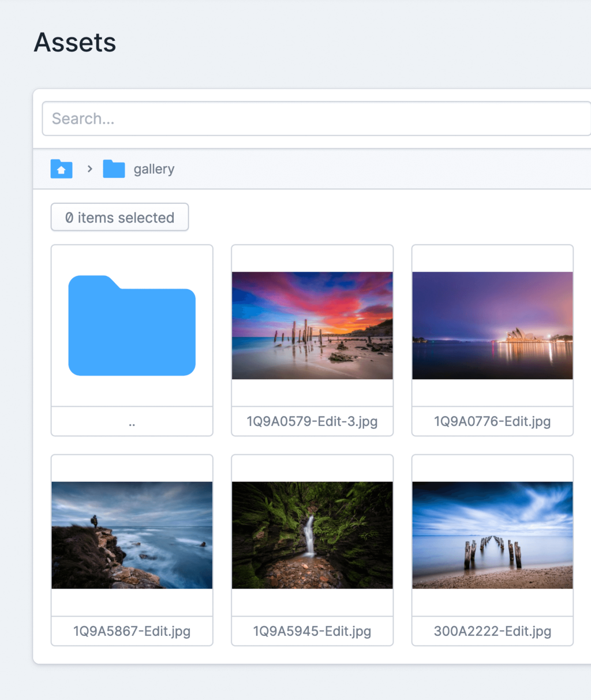Choose the forest waterfall thumbnail

[312, 535]
